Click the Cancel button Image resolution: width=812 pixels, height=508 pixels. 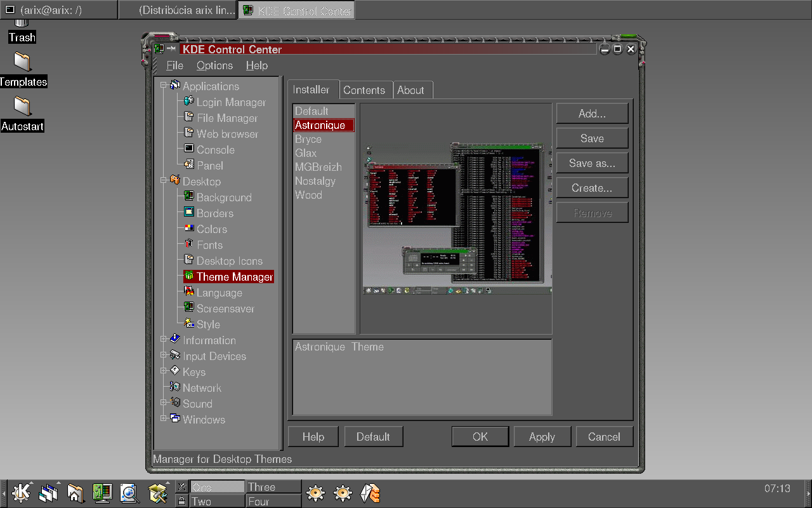(604, 437)
